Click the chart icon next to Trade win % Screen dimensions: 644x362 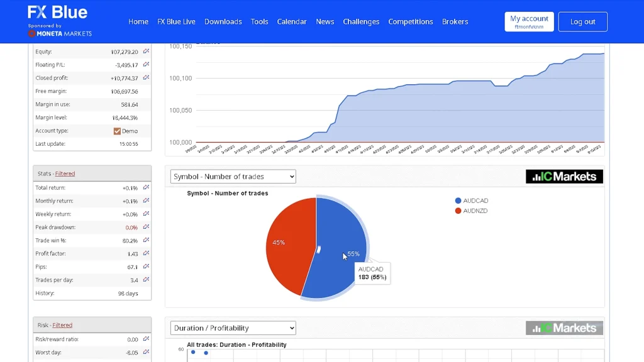coord(146,240)
